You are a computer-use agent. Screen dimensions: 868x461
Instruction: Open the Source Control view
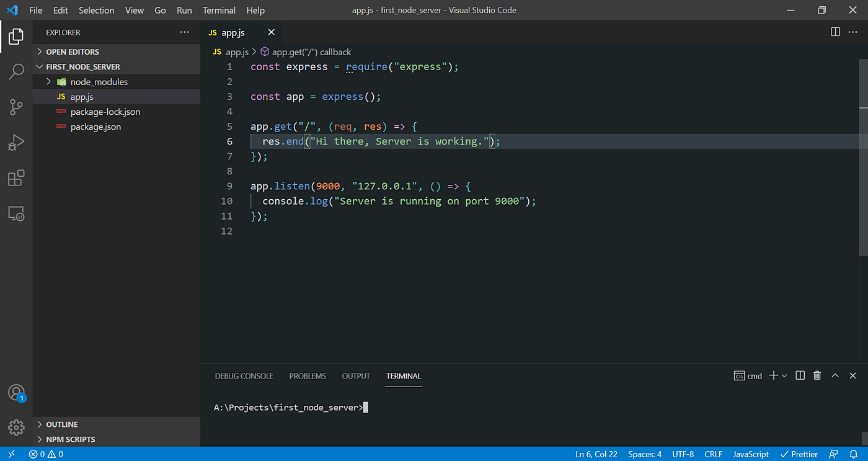[16, 107]
